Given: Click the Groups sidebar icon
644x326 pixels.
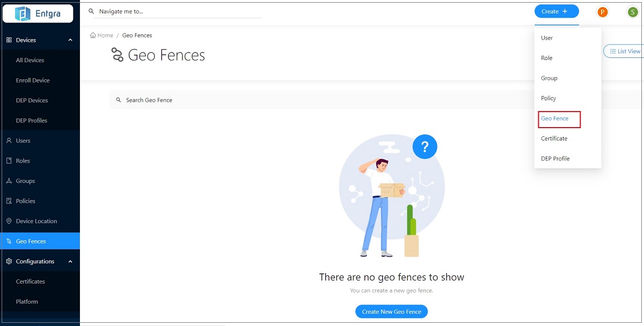Looking at the screenshot, I should [9, 181].
